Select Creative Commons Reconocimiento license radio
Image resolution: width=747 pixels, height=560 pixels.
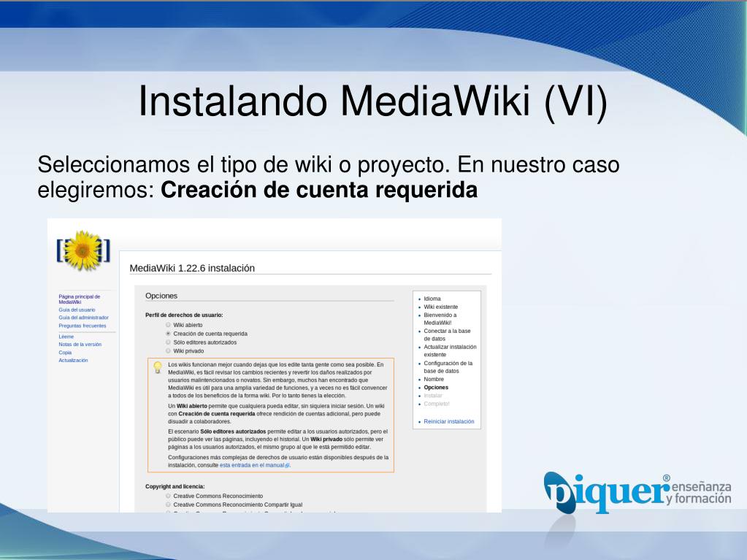(168, 496)
